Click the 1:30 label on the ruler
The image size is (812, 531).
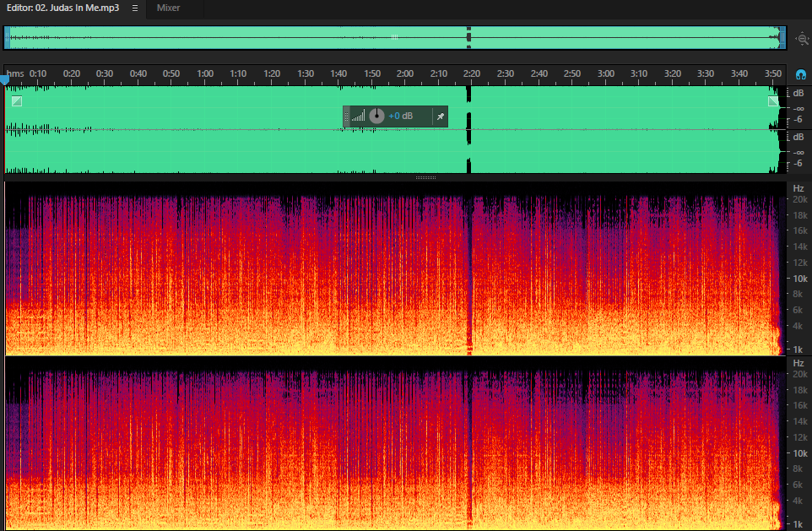(305, 73)
